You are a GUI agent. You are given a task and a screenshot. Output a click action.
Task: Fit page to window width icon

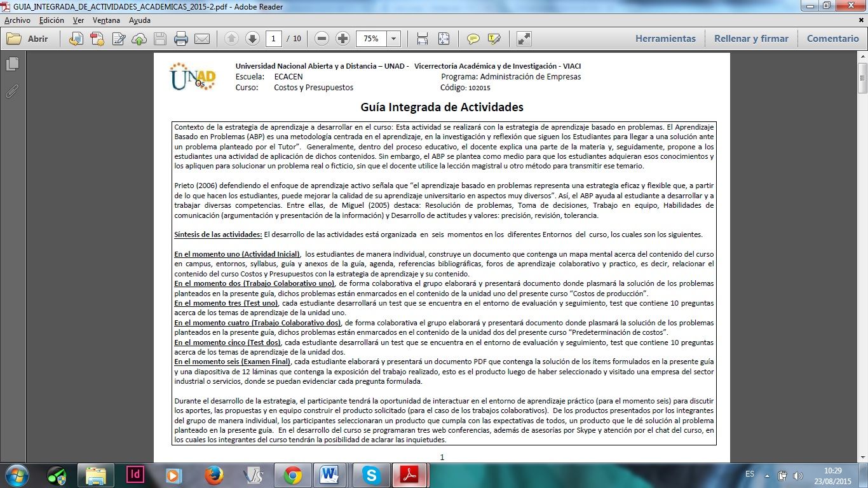coord(423,39)
